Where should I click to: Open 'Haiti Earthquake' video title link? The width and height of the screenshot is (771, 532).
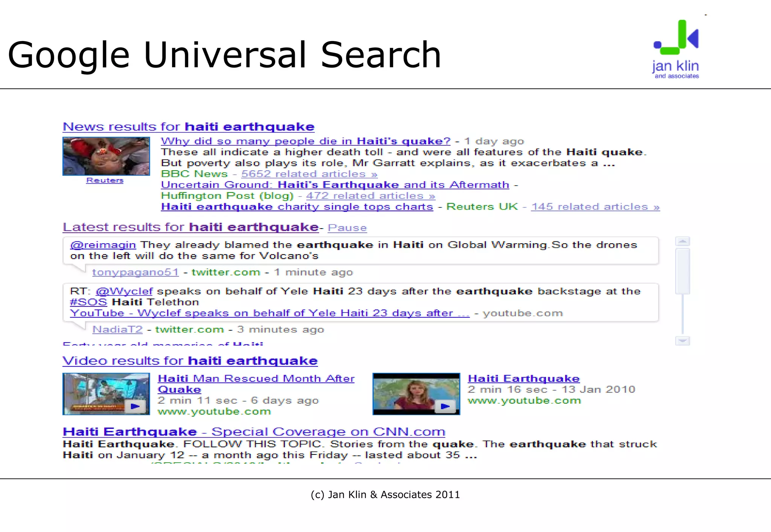[x=524, y=379]
